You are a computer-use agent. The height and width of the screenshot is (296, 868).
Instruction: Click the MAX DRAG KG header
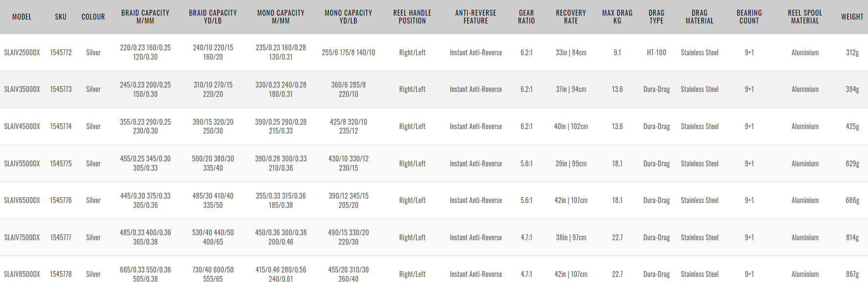tap(617, 17)
